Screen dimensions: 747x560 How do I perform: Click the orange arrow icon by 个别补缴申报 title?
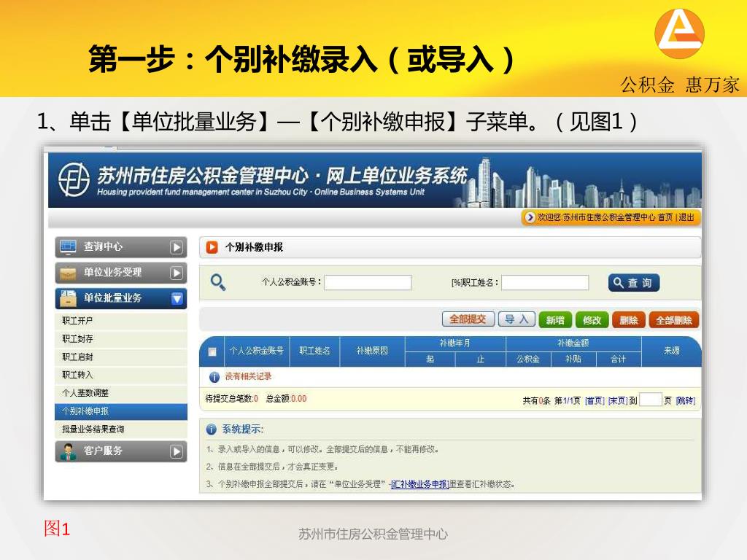pos(212,247)
